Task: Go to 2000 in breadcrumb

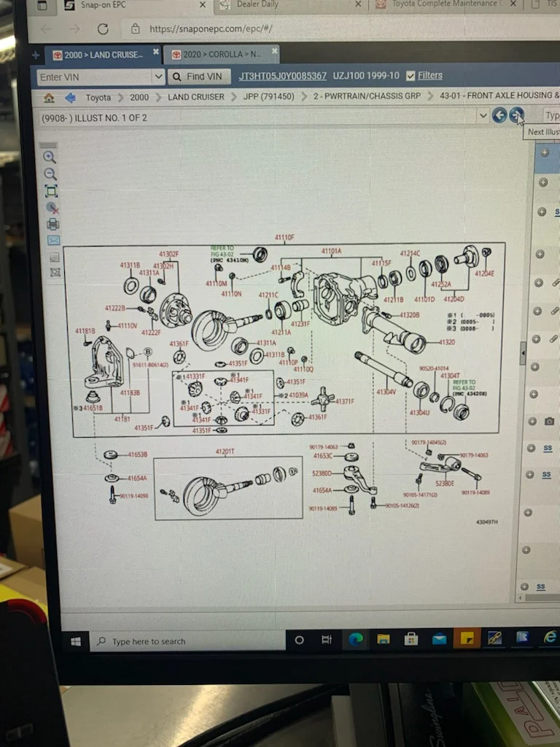Action: tap(139, 97)
